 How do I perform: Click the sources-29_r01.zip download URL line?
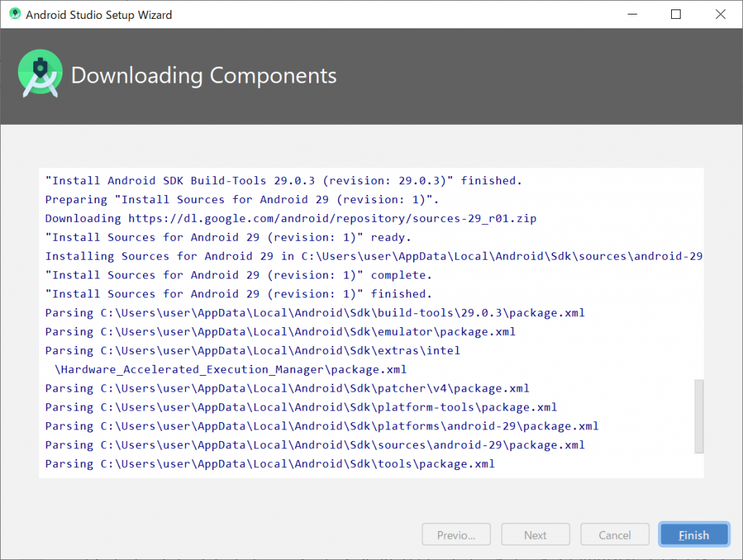click(291, 218)
